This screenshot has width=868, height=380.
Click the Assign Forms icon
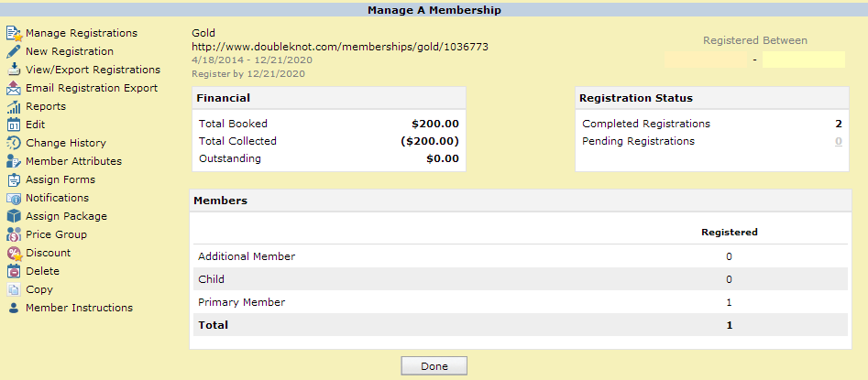click(14, 180)
